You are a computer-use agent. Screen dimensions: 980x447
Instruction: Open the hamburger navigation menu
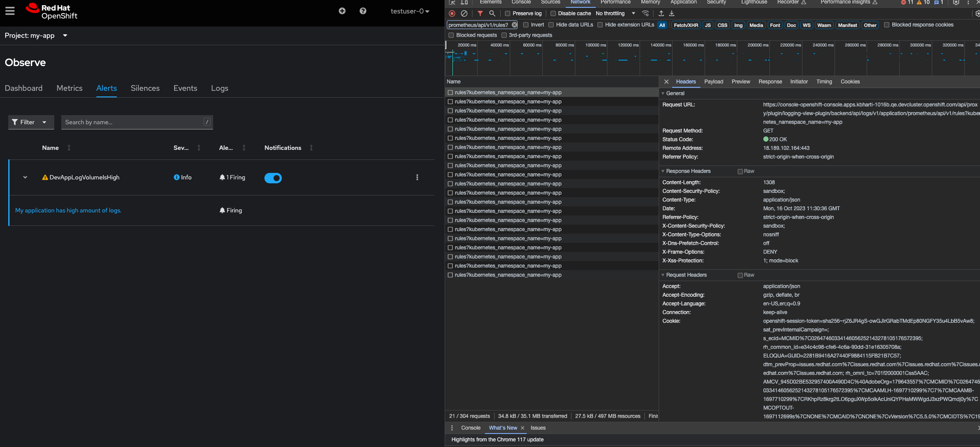coord(10,11)
